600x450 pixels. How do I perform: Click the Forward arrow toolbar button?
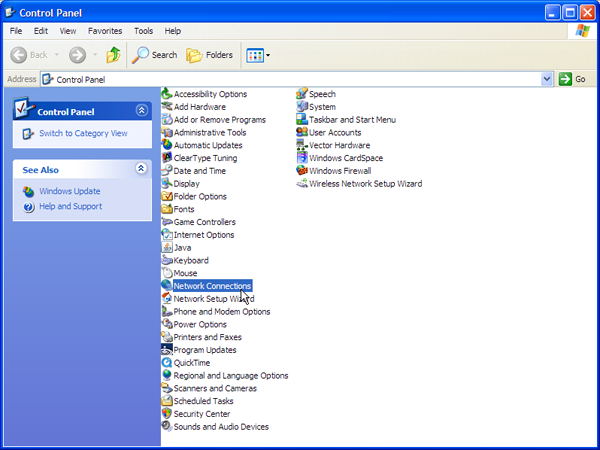(x=77, y=55)
